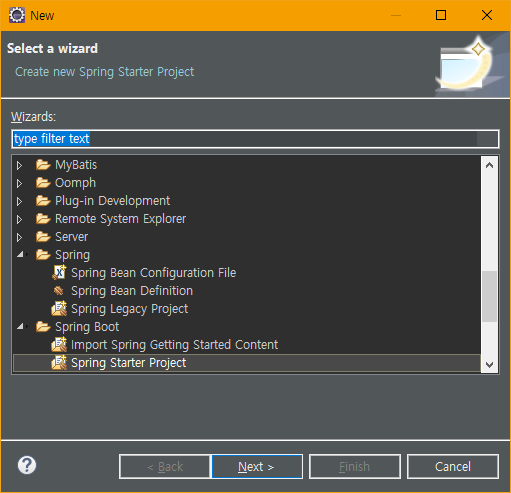Click the Spring Starter Project icon
This screenshot has height=493, width=511.
59,363
